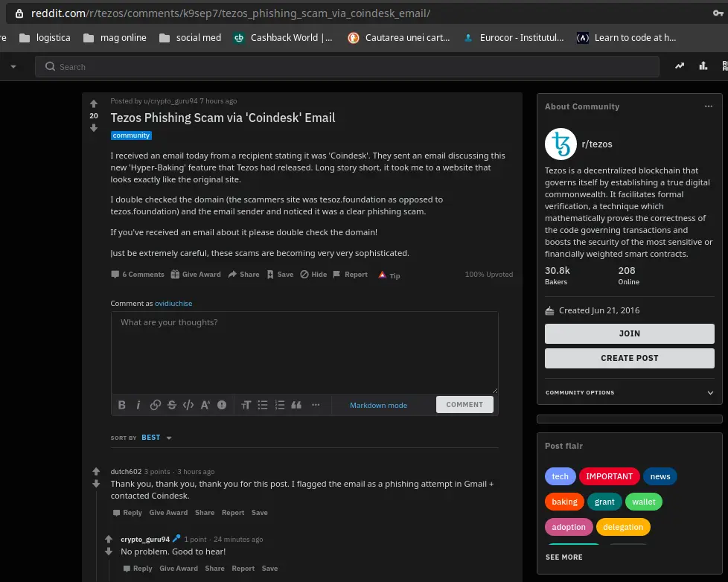Click See More under Post flair
The height and width of the screenshot is (582, 728).
563,557
